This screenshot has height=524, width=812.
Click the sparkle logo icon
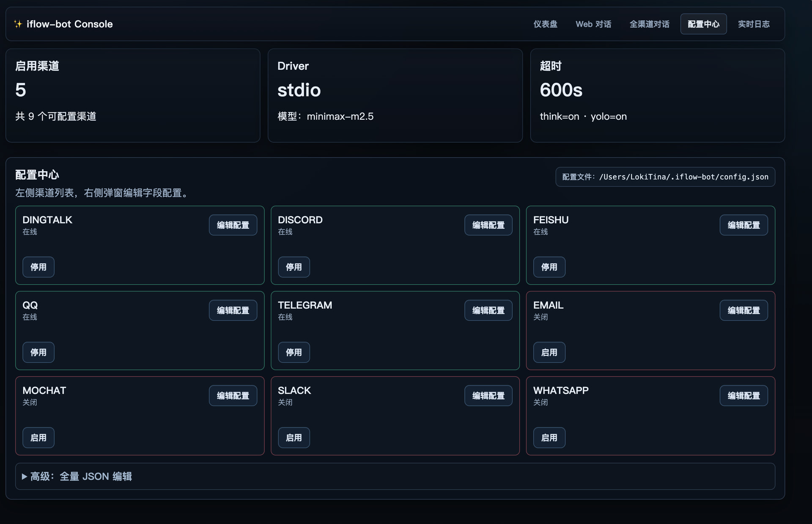coord(18,24)
